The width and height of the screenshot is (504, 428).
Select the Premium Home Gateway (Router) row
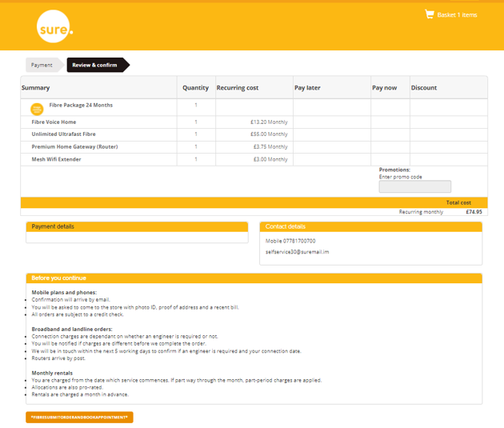[x=74, y=146]
